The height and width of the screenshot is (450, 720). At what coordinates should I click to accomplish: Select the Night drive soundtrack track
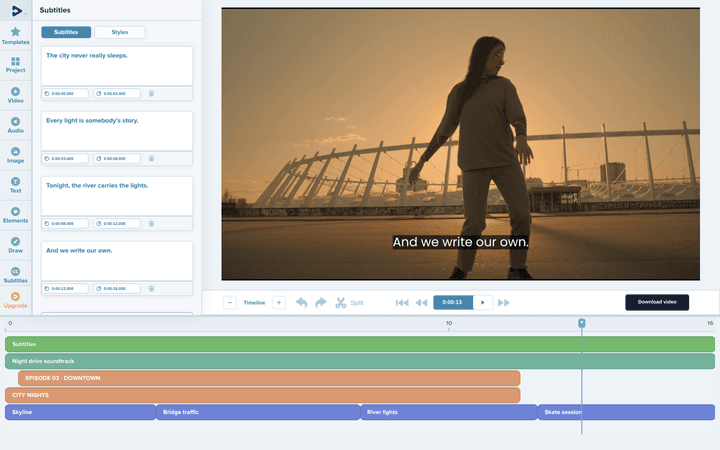(360, 361)
